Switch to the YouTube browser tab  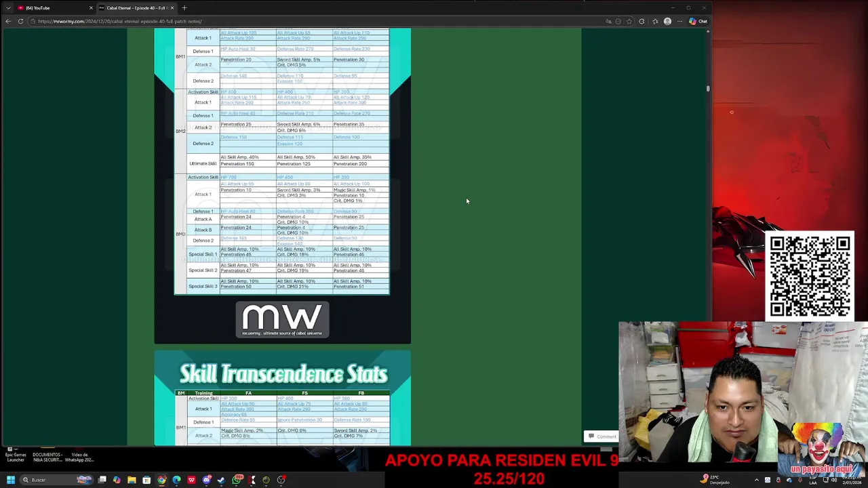51,7
